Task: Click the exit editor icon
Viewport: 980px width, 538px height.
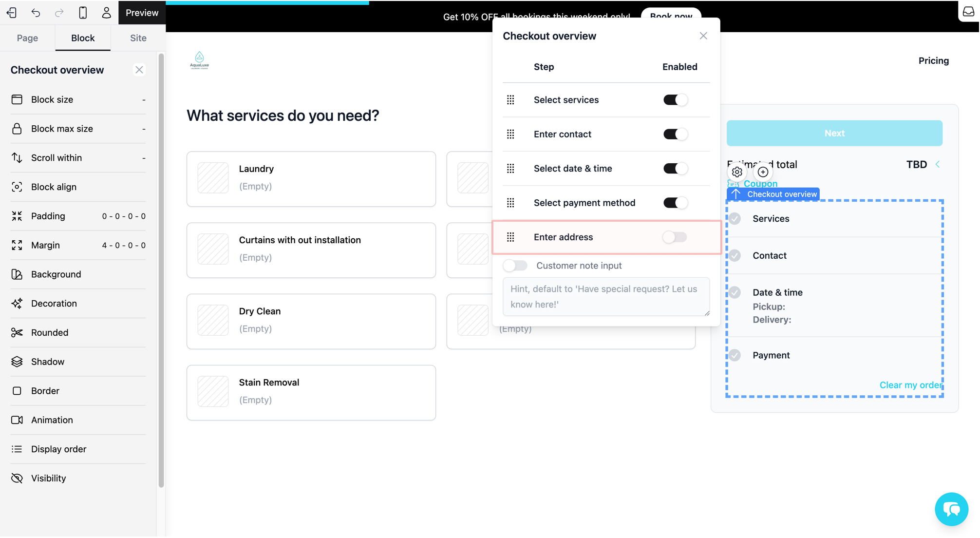Action: [12, 13]
